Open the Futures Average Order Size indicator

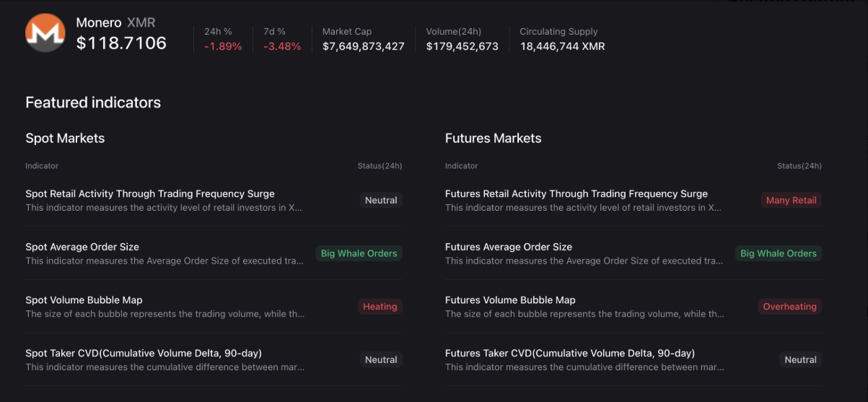[x=508, y=247]
